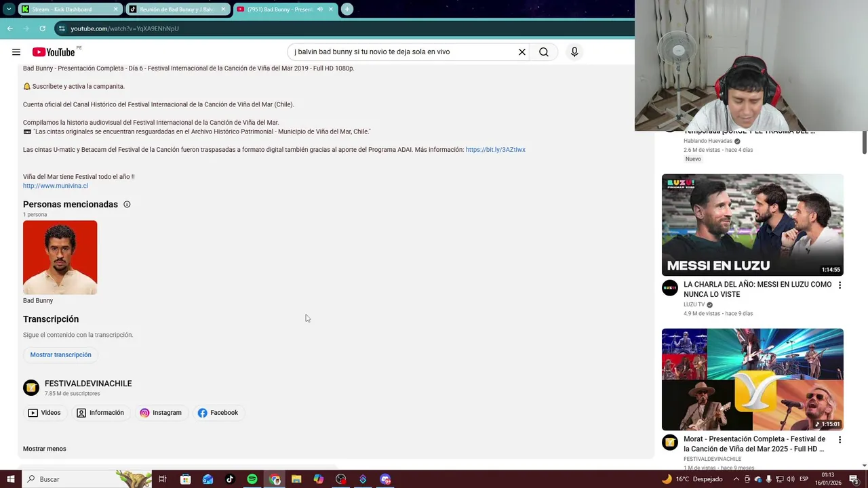Viewport: 868px width, 488px height.
Task: Open channel Información button
Action: click(x=100, y=413)
